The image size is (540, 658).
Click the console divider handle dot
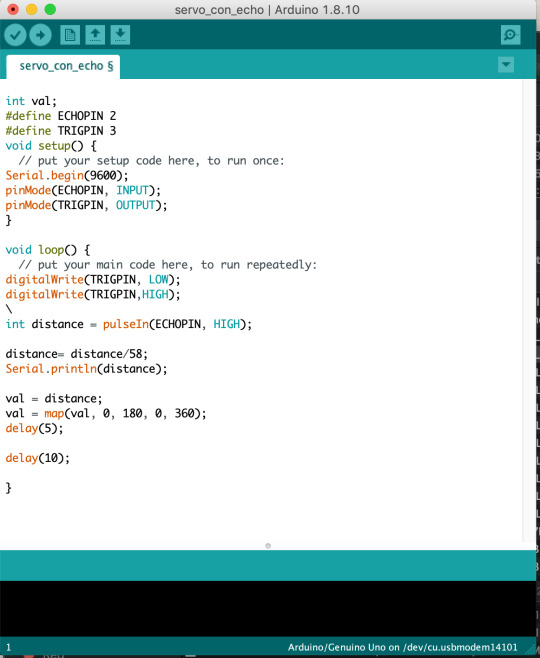[268, 546]
